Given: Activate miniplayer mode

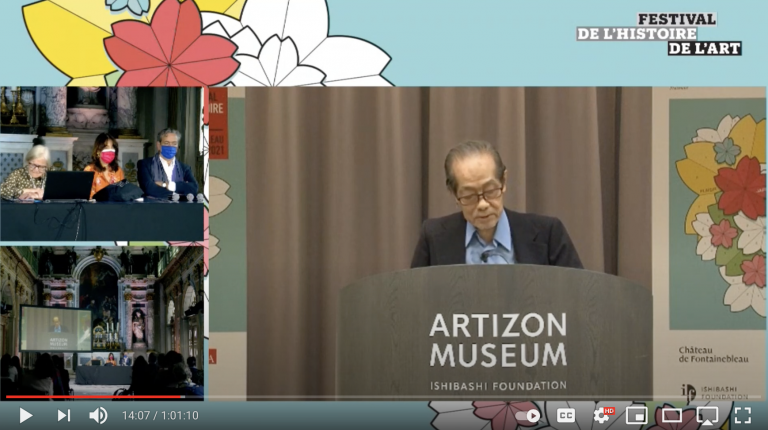Looking at the screenshot, I should tap(636, 416).
